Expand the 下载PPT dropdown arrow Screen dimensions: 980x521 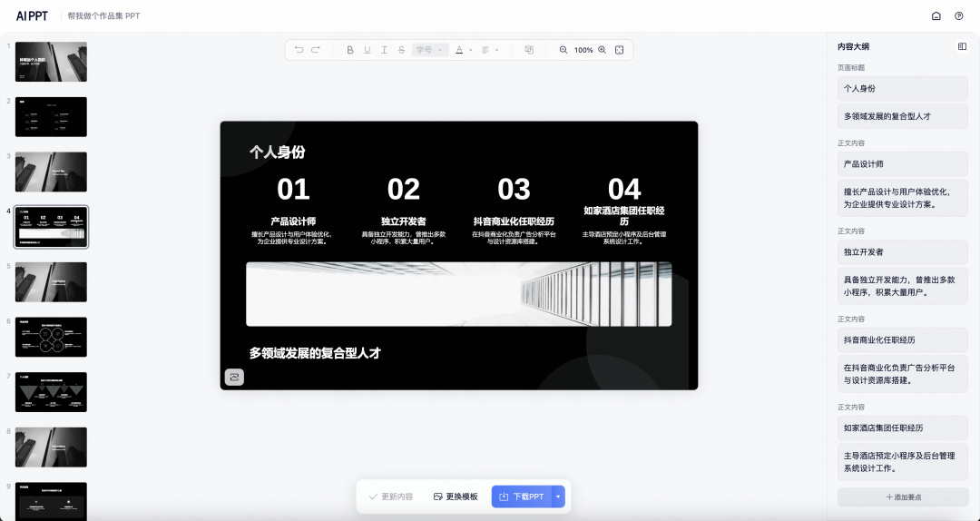(558, 496)
